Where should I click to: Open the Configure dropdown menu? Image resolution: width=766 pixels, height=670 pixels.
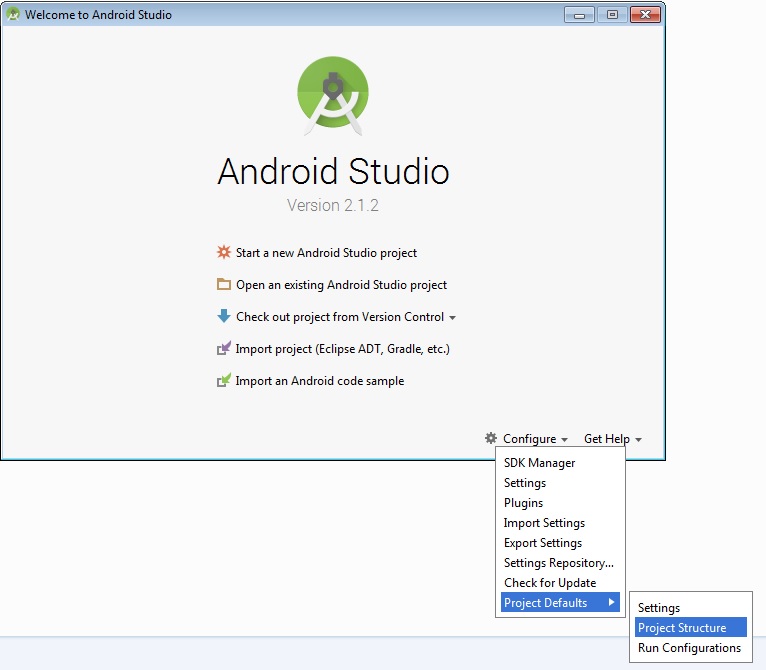click(x=535, y=439)
